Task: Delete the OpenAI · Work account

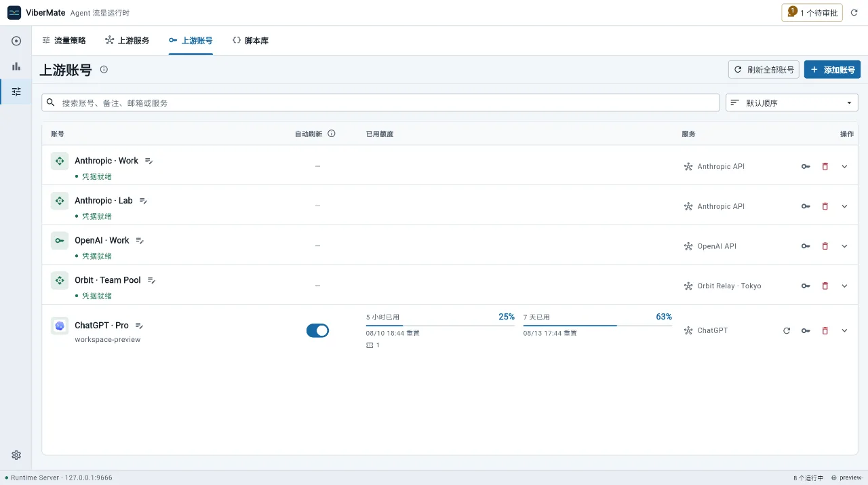Action: pos(825,246)
